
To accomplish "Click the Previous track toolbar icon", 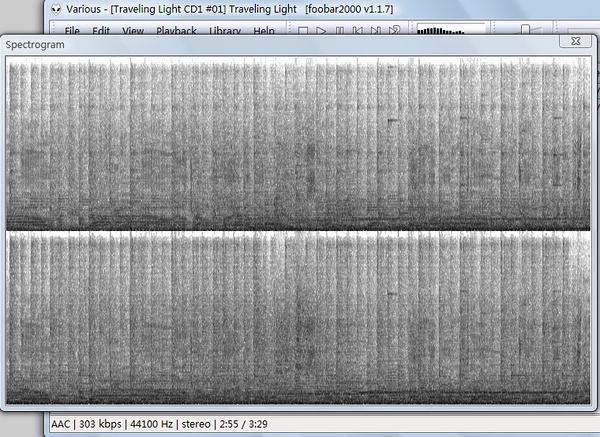I will pyautogui.click(x=357, y=31).
